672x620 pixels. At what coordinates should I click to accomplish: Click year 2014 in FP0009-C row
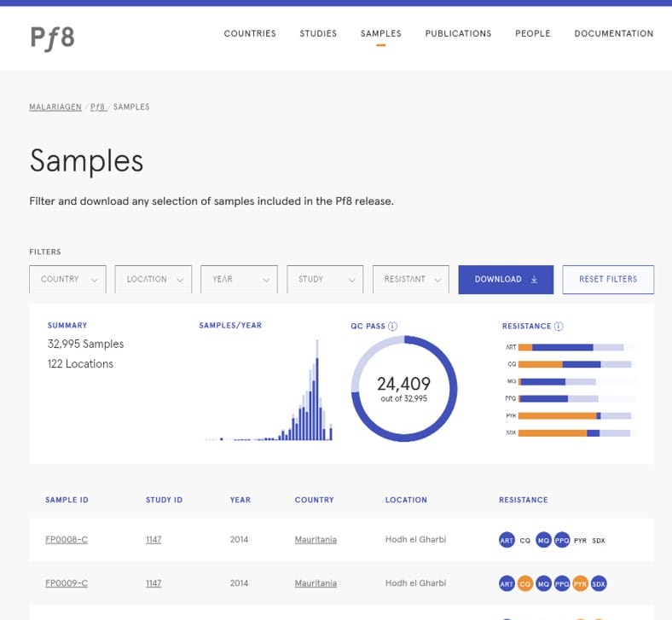coord(239,583)
